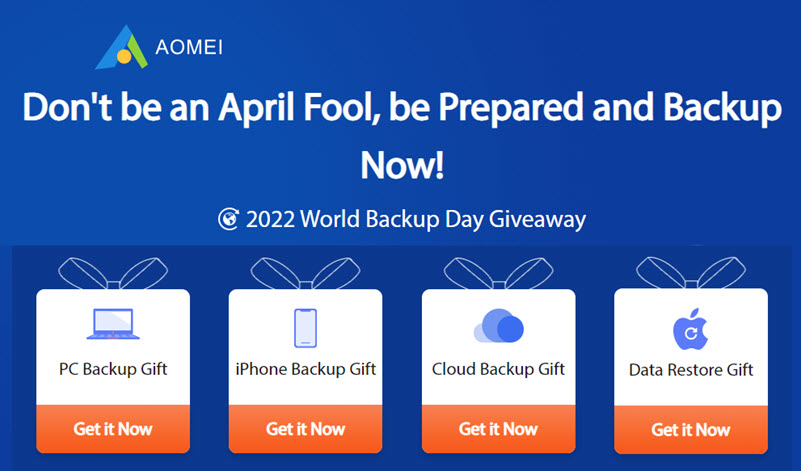Open the iPhone Backup Gift label
The height and width of the screenshot is (471, 801).
pyautogui.click(x=305, y=369)
